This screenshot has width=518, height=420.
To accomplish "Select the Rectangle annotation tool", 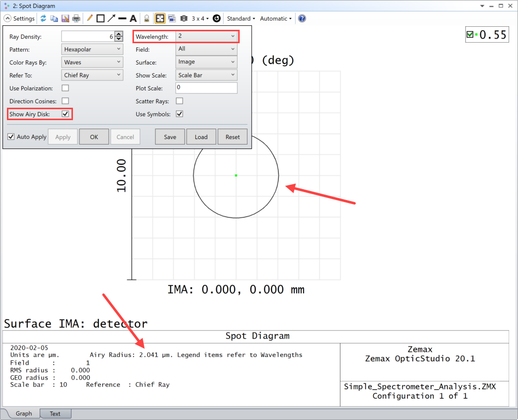I will 101,18.
